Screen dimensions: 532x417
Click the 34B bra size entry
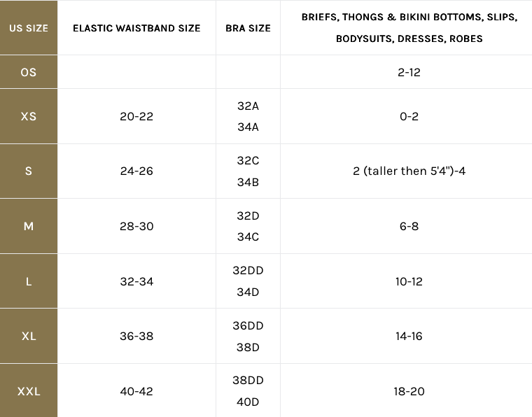[248, 182]
